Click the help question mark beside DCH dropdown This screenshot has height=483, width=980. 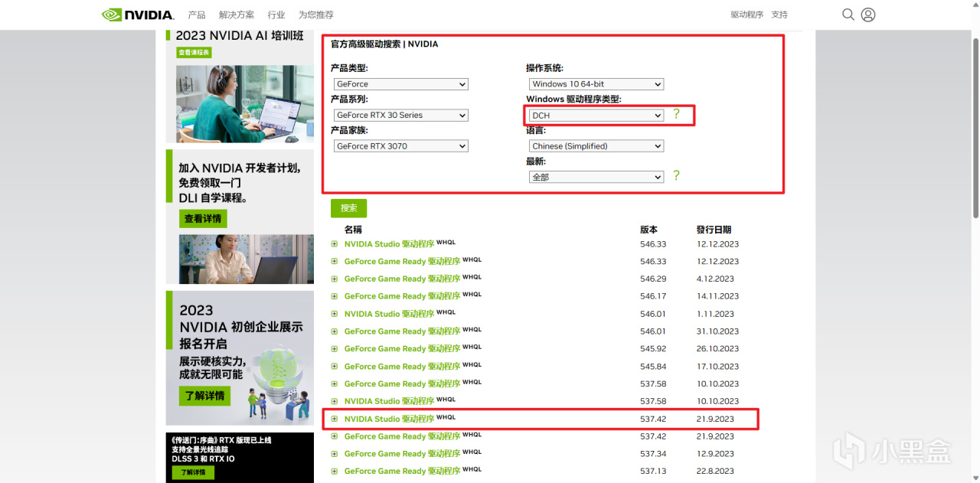[x=676, y=114]
